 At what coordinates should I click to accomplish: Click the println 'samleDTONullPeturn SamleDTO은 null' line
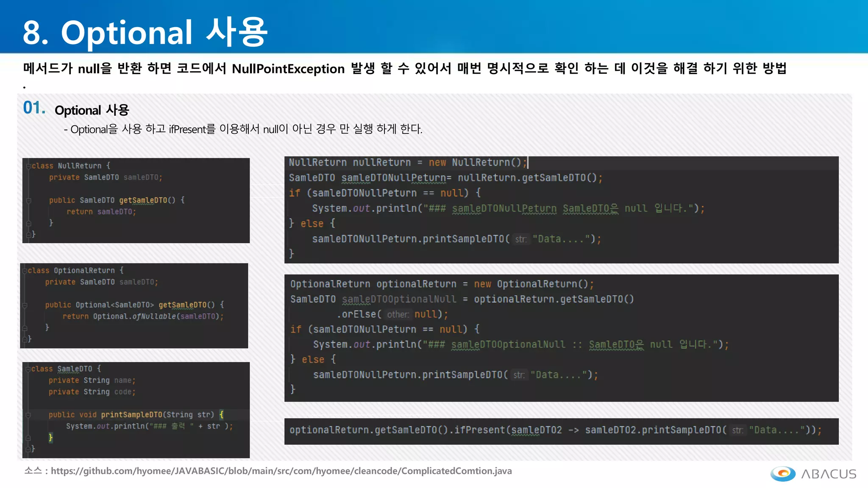(508, 208)
